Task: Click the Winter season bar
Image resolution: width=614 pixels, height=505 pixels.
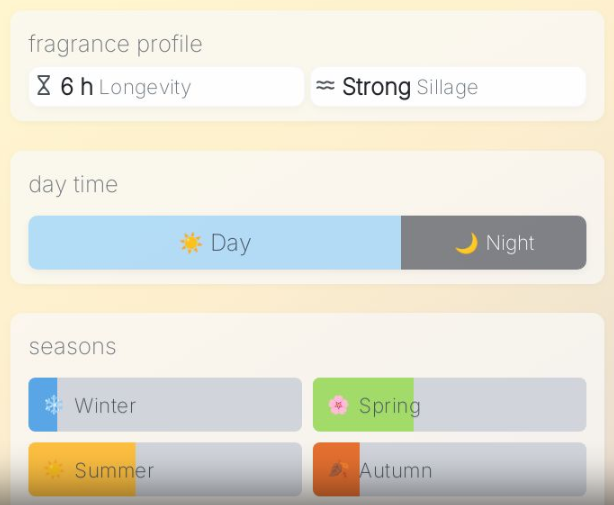Action: coord(165,405)
